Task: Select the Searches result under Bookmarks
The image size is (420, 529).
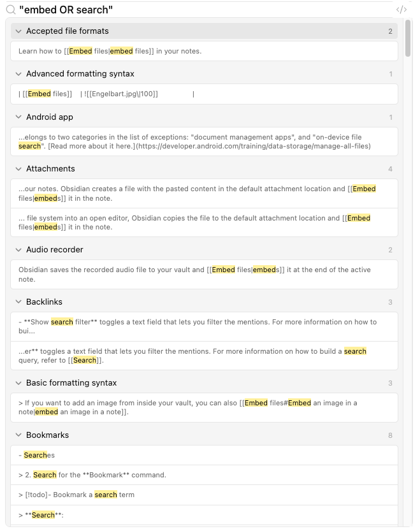Action: click(204, 455)
